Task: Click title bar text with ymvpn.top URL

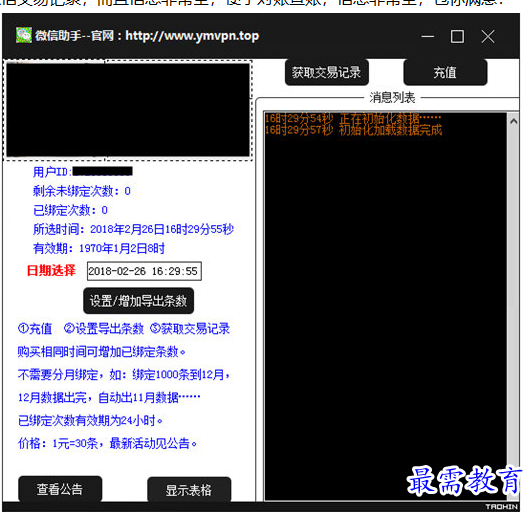Action: 147,36
